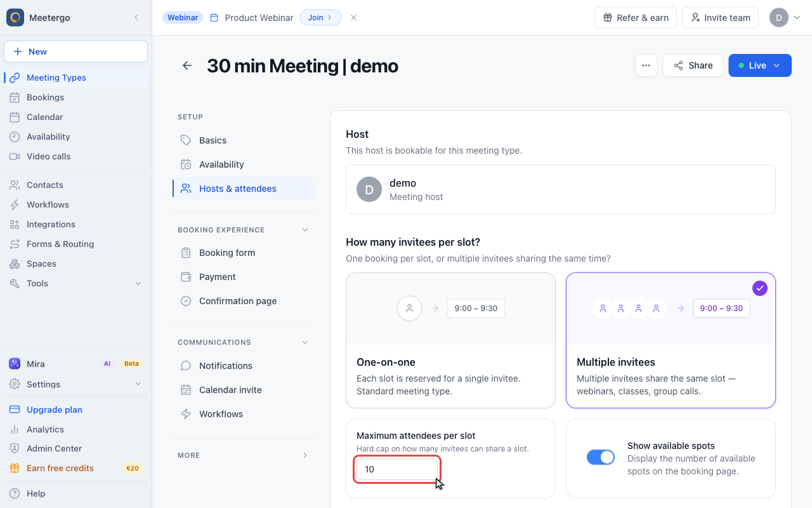The image size is (812, 508).
Task: Open the three-dots more options button
Action: (x=646, y=65)
